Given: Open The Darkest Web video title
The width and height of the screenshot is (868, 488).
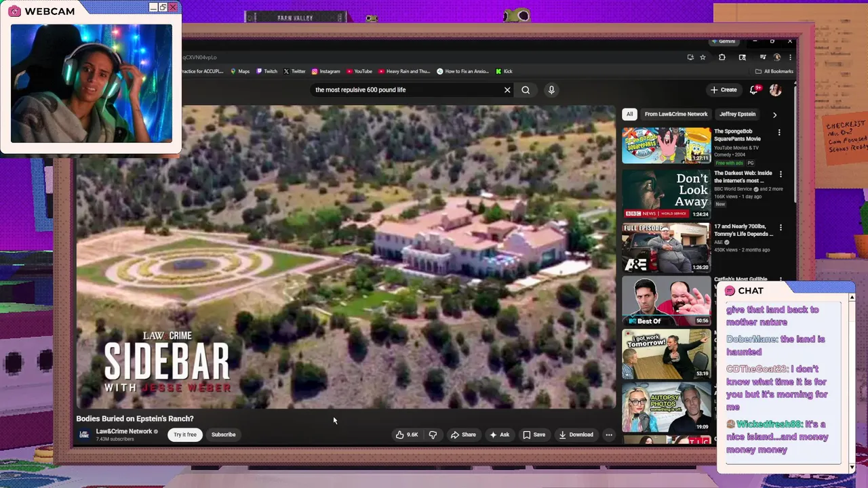Looking at the screenshot, I should click(743, 177).
